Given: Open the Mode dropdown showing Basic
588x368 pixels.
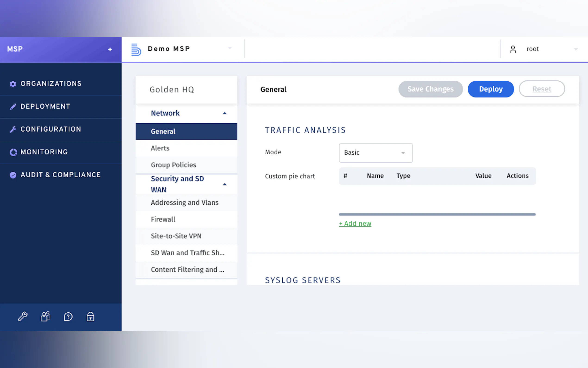Looking at the screenshot, I should [375, 153].
